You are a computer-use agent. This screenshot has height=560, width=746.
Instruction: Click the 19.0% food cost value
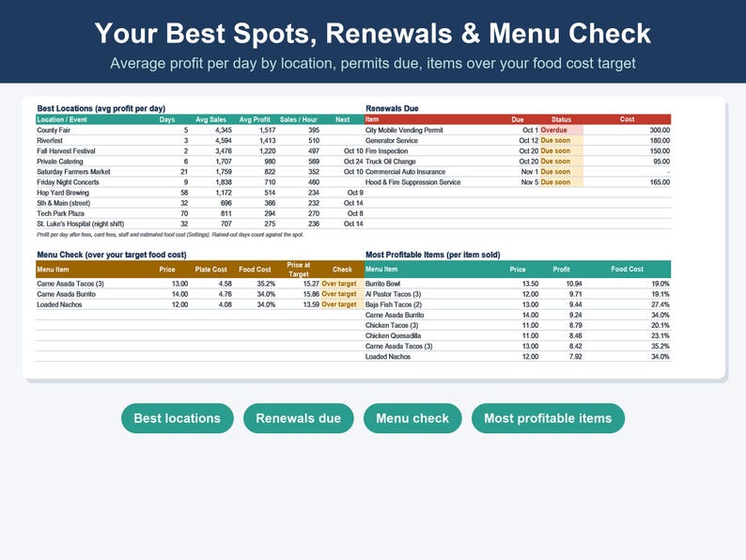point(661,284)
